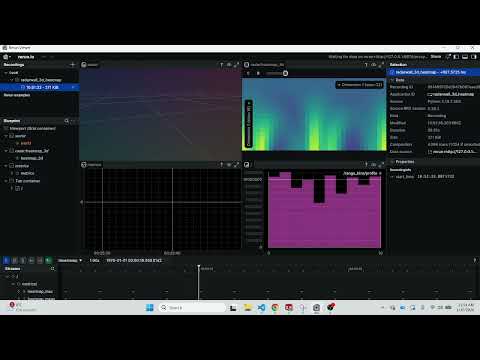480x360 pixels.
Task: Open the Windows Start menu
Action: [x=150, y=307]
